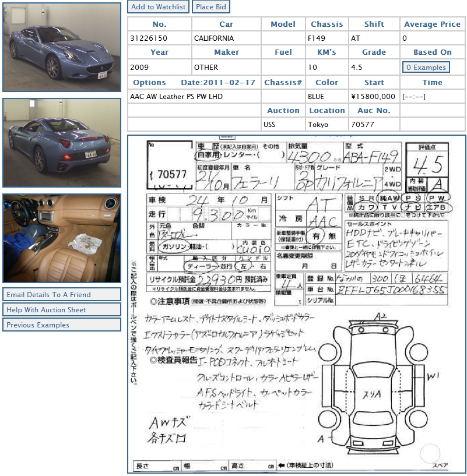Select the Maker column header
Image resolution: width=467 pixels, height=476 pixels.
226,52
